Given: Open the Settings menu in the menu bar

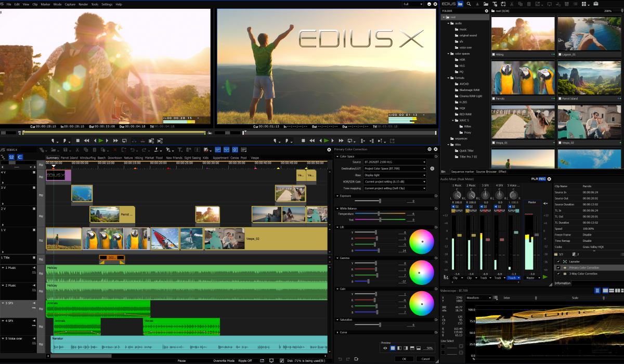Looking at the screenshot, I should pos(107,4).
